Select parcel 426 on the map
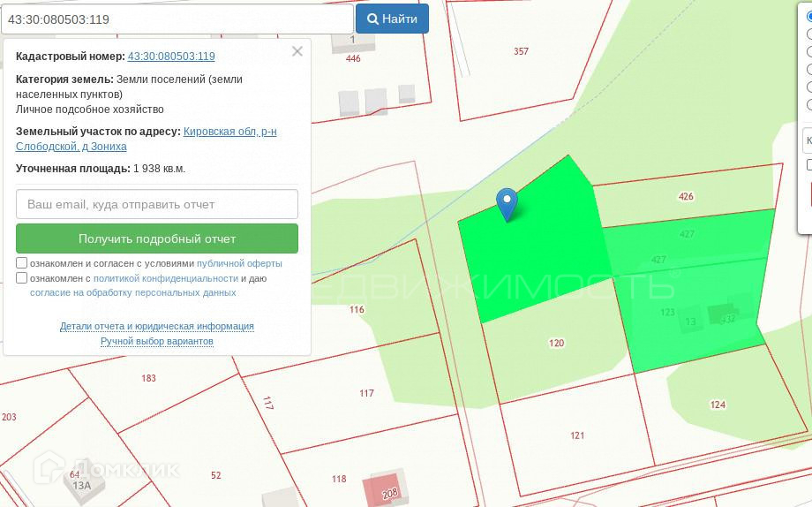Viewport: 812px width, 507px height. click(x=686, y=196)
